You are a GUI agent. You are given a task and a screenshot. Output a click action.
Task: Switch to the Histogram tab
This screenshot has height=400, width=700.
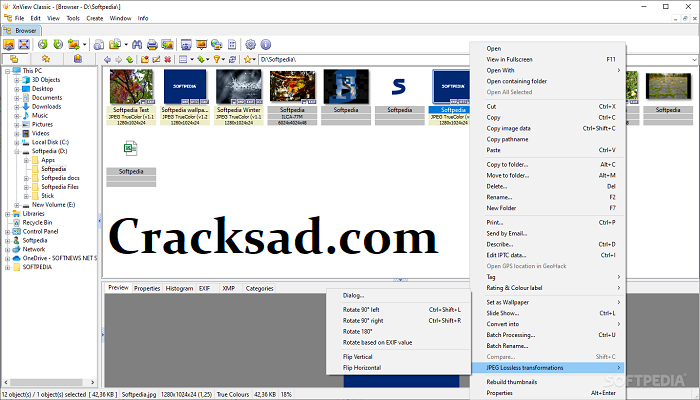[179, 288]
